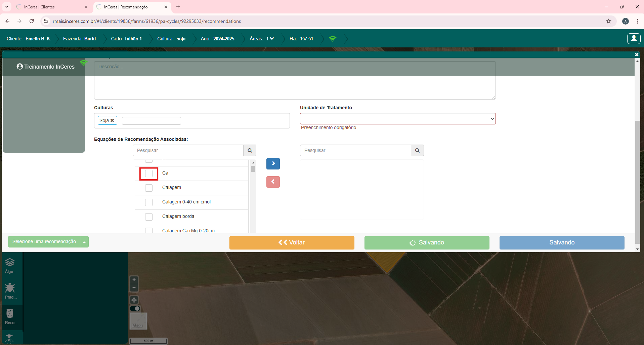The width and height of the screenshot is (644, 345).
Task: Click the browser address bar URL
Action: click(147, 21)
